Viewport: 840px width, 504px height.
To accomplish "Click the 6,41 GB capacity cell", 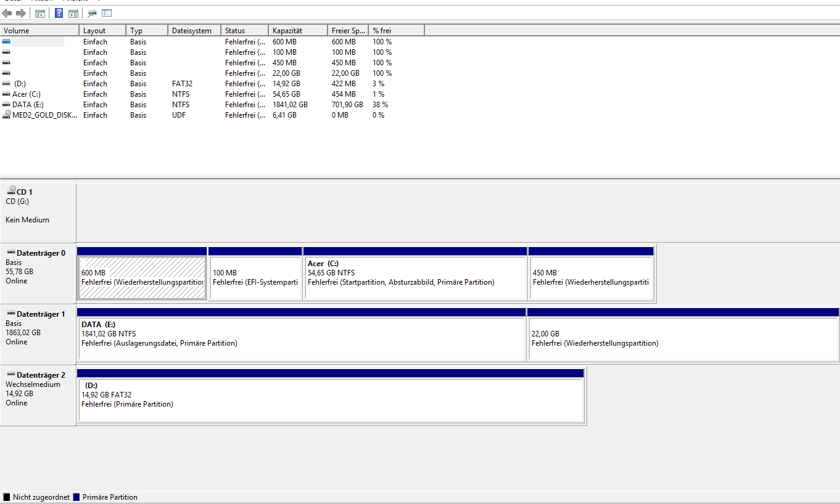I will pyautogui.click(x=284, y=115).
